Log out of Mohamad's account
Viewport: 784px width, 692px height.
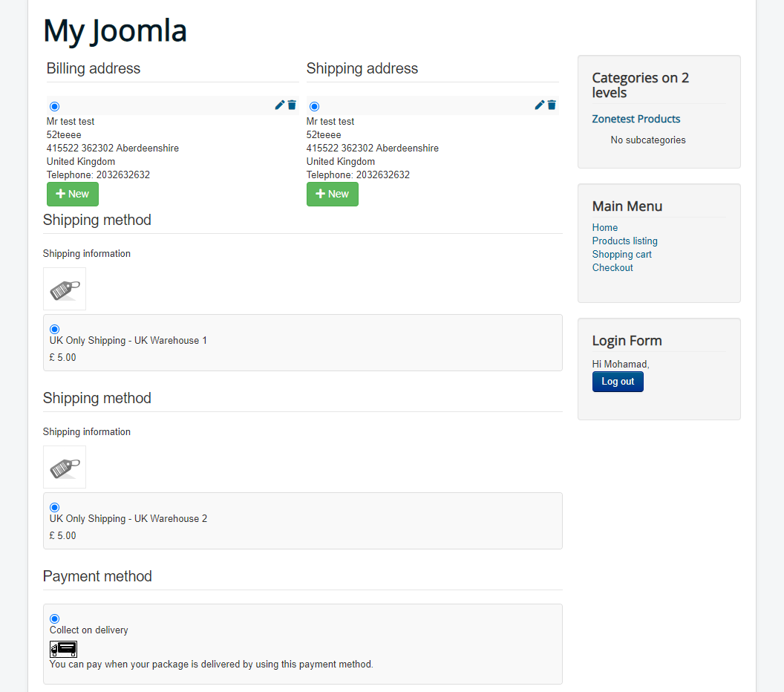pyautogui.click(x=618, y=382)
